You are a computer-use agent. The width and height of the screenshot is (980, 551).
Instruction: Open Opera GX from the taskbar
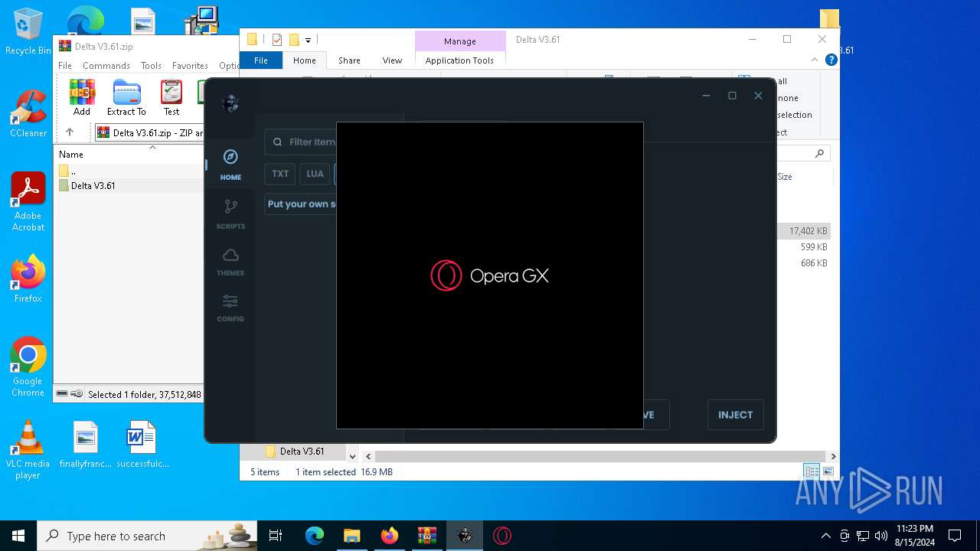coord(502,536)
